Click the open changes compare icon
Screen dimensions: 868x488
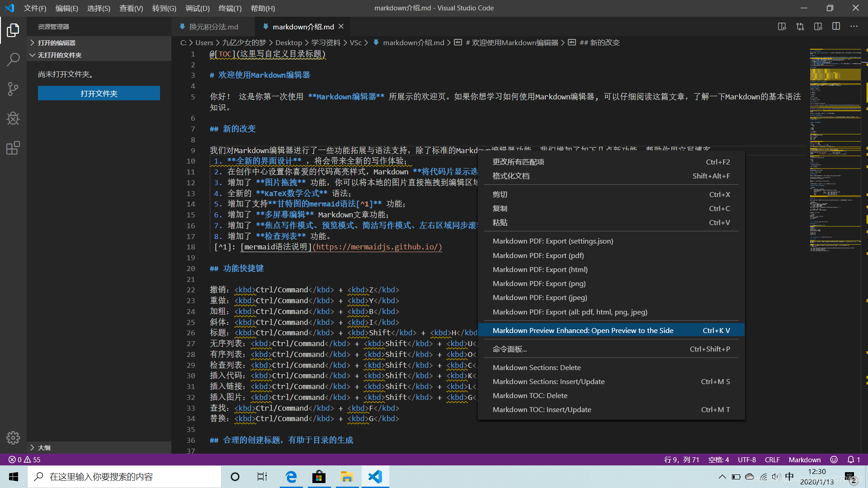click(x=800, y=27)
